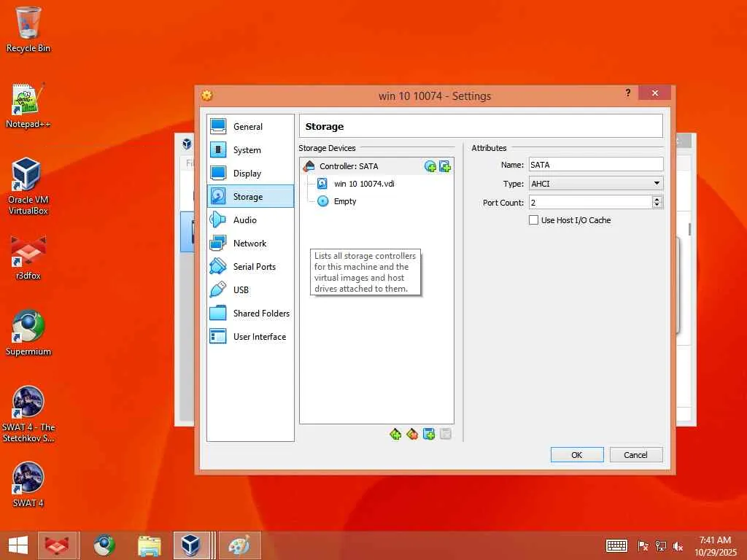Open the Serial Ports settings category
Viewport: 747px width, 560px height.
(x=250, y=267)
